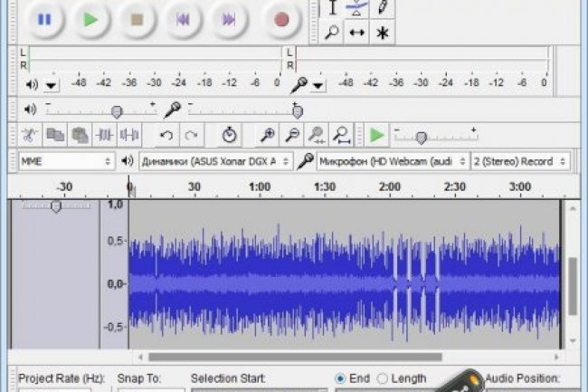The width and height of the screenshot is (588, 392).
Task: Select the End radio button
Action: point(340,378)
